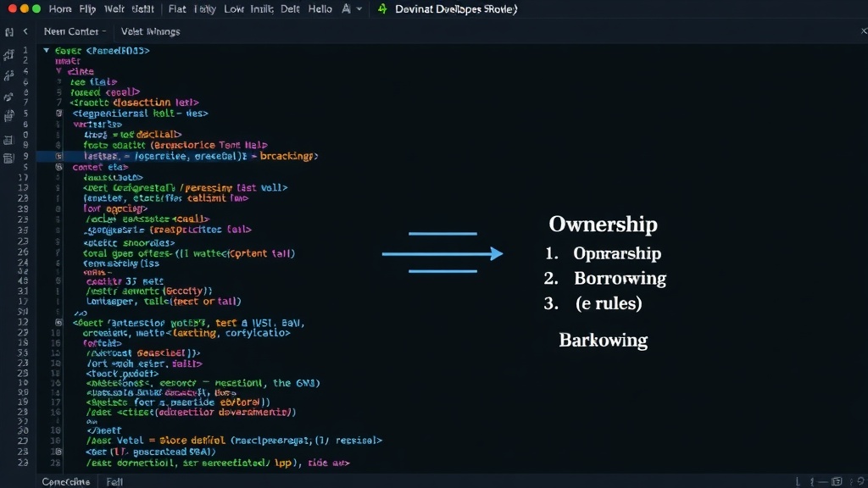Open the 'Flip' menu

(x=87, y=8)
